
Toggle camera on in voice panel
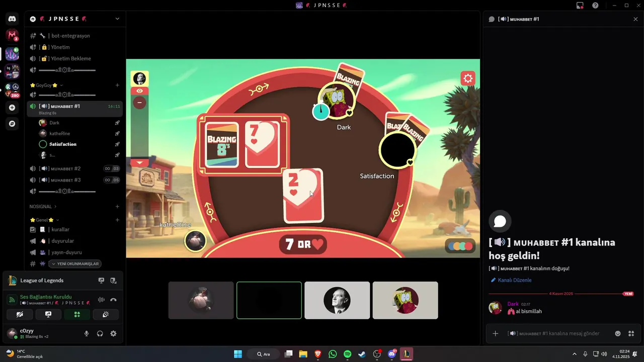coord(20,314)
